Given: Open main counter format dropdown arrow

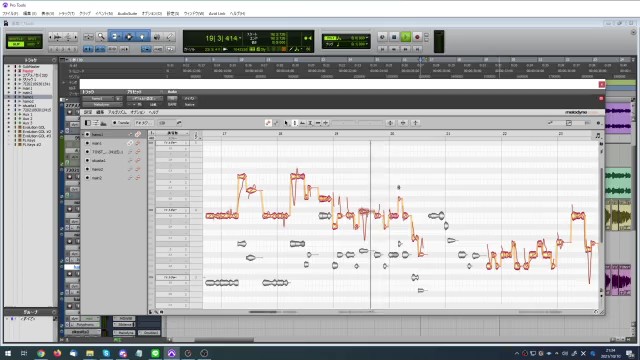Looking at the screenshot, I should click(x=240, y=38).
